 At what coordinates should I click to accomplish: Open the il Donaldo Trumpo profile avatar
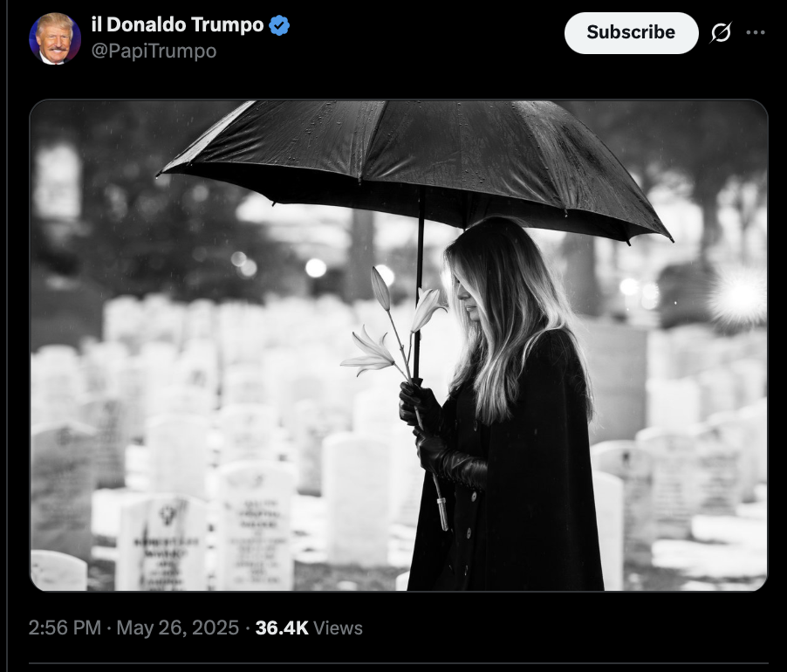click(x=55, y=38)
